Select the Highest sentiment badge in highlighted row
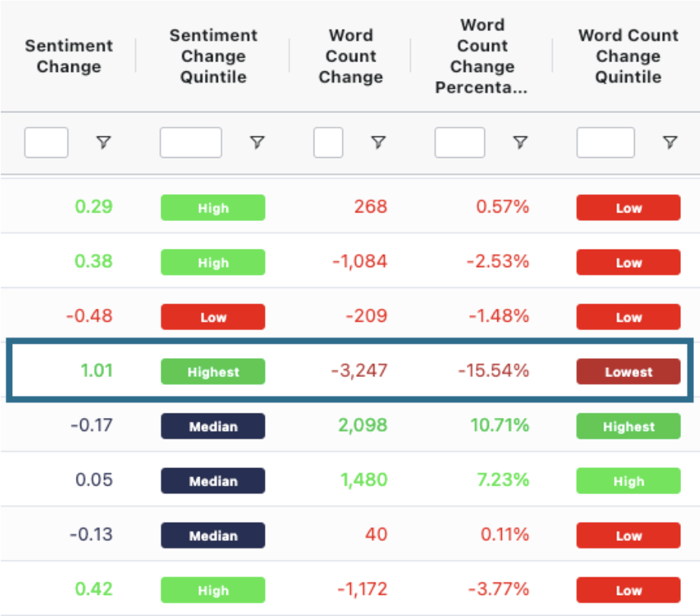Viewport: 700px width, 616px height. 213,372
